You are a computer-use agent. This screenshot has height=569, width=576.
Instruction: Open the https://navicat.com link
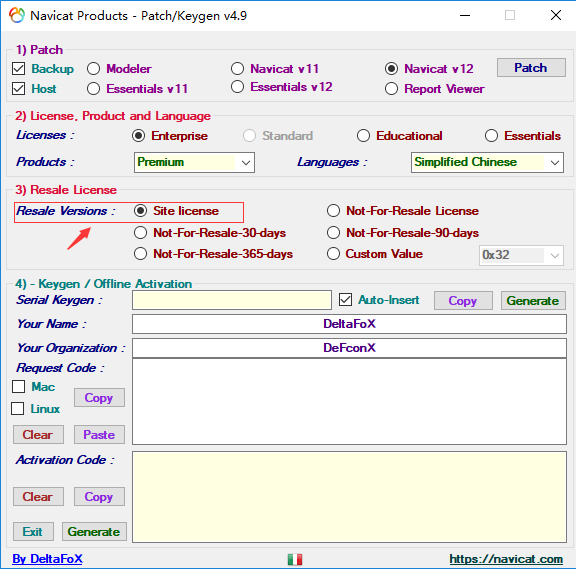coord(506,559)
